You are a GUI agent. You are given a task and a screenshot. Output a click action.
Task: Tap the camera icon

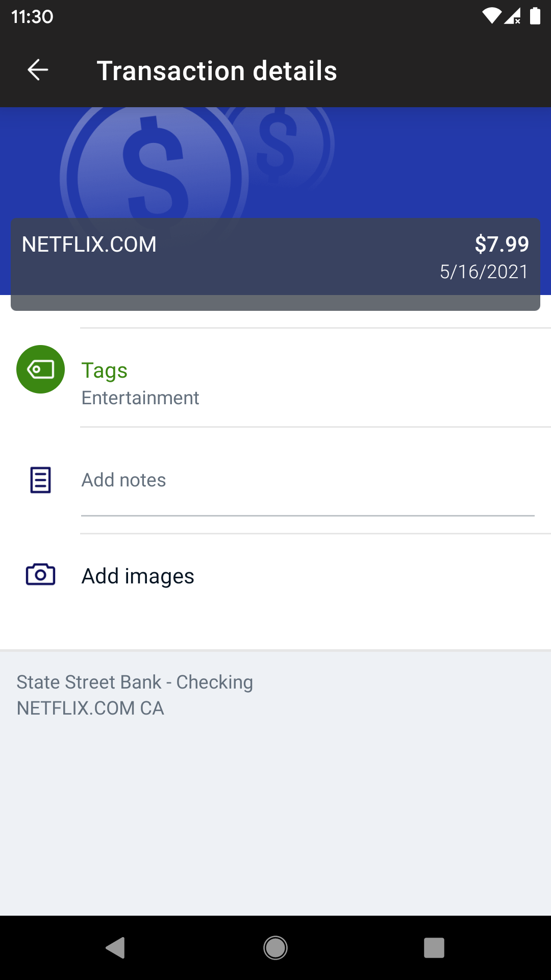pyautogui.click(x=40, y=575)
